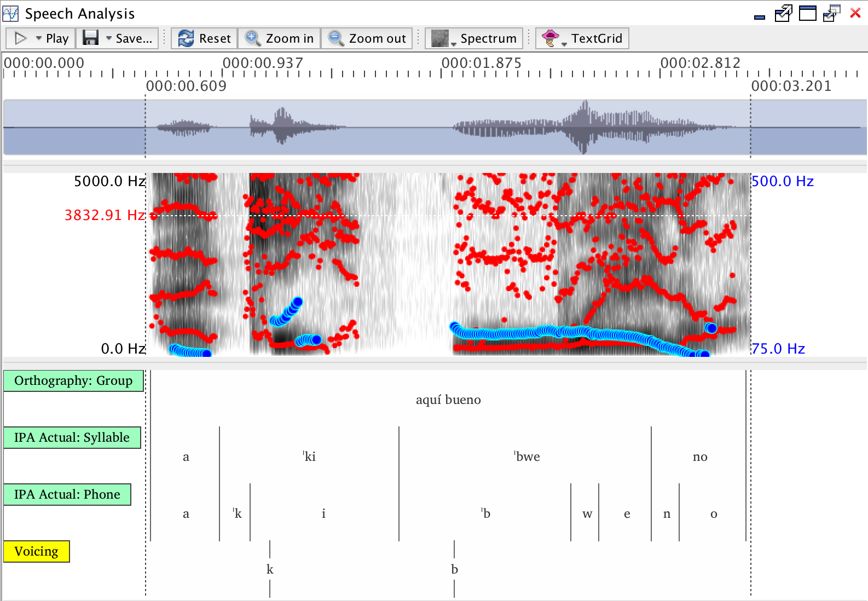This screenshot has height=601, width=868.
Task: Open the TextGrid menu
Action: [582, 38]
